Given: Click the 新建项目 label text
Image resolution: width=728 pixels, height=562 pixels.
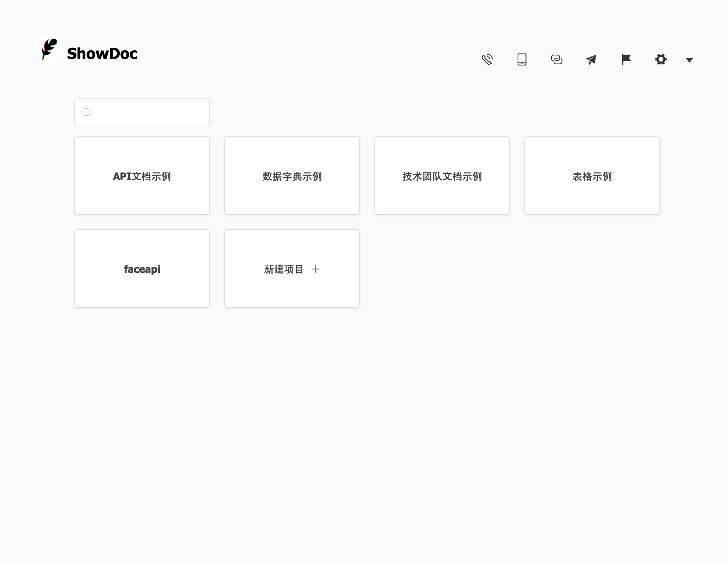Looking at the screenshot, I should (x=284, y=269).
